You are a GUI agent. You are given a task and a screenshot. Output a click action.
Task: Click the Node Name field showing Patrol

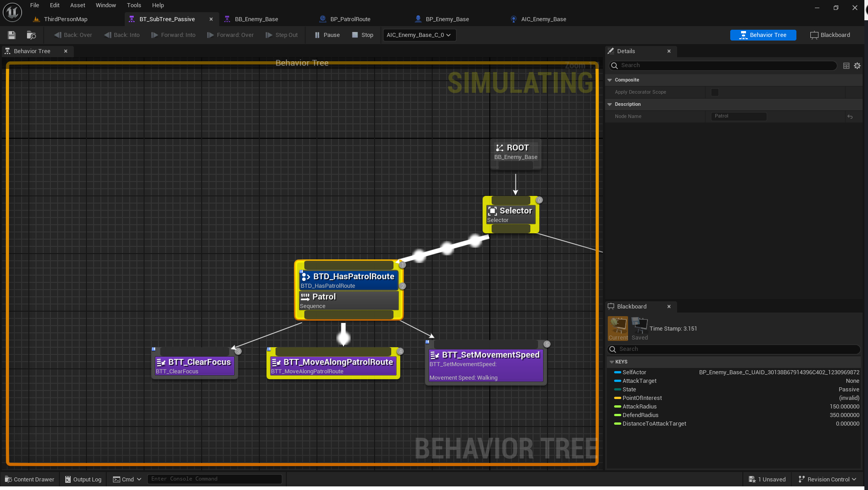pyautogui.click(x=738, y=116)
